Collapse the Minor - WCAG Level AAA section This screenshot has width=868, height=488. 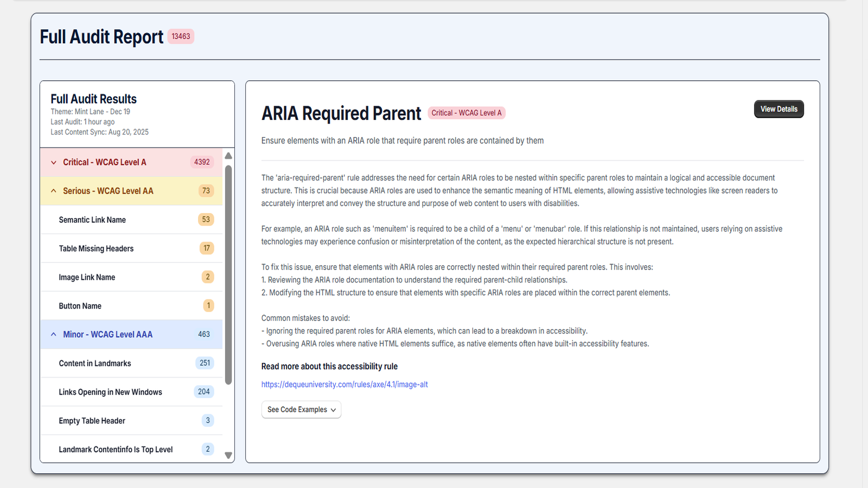107,335
